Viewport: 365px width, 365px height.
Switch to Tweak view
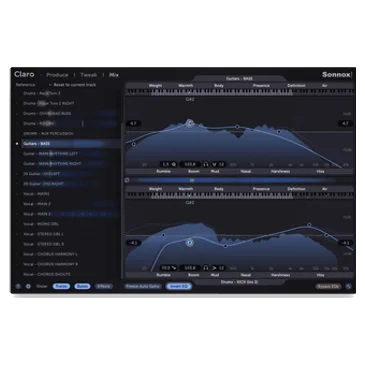point(89,75)
